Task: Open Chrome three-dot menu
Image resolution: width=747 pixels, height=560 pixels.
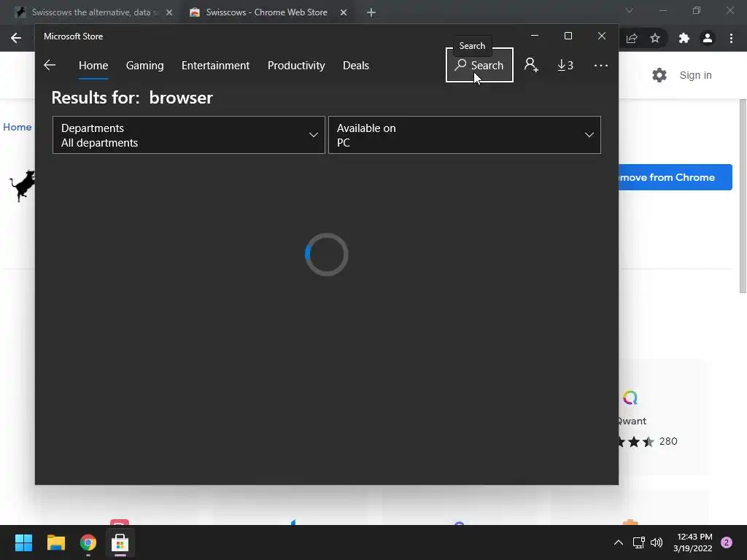Action: tap(731, 38)
